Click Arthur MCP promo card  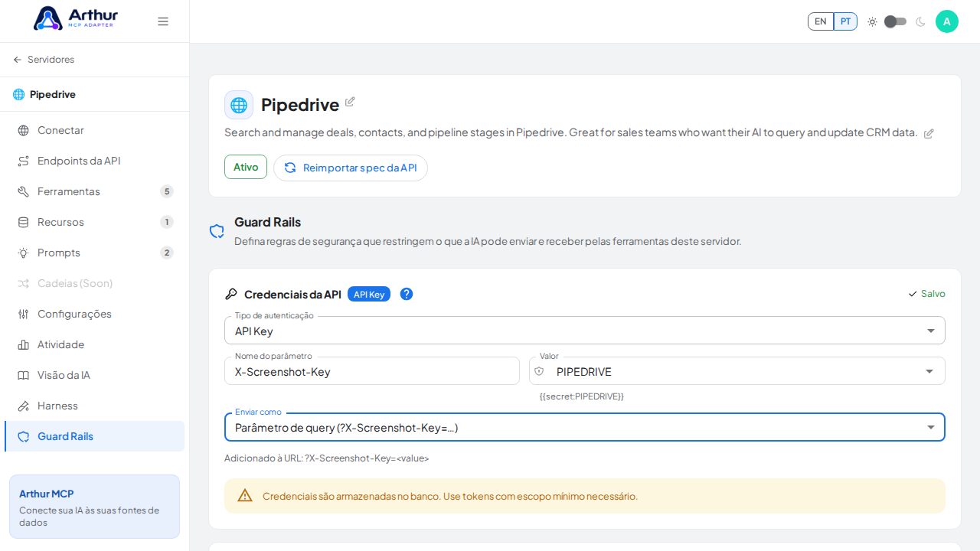coord(94,507)
